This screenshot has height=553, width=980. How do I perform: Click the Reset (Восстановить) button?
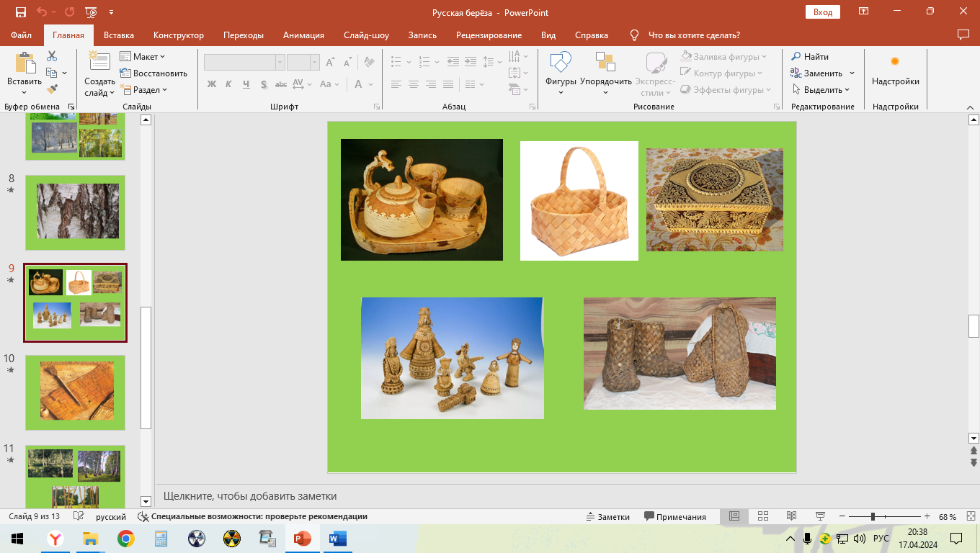coord(153,73)
